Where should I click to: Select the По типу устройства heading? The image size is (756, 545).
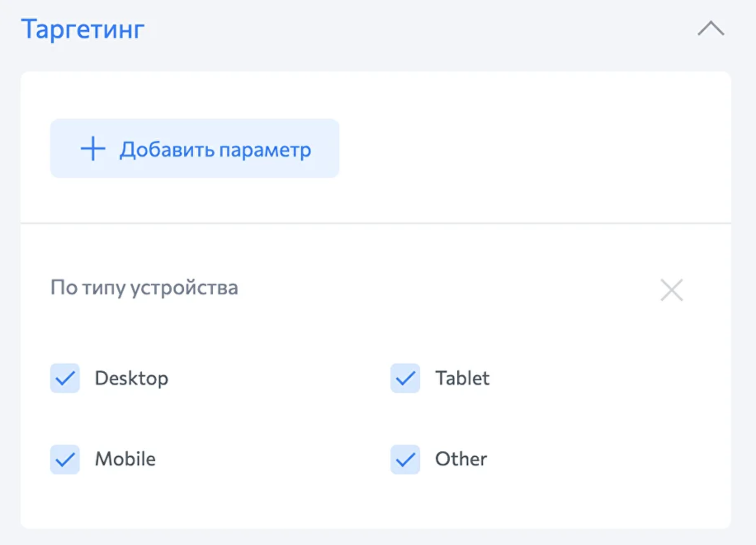coord(144,287)
